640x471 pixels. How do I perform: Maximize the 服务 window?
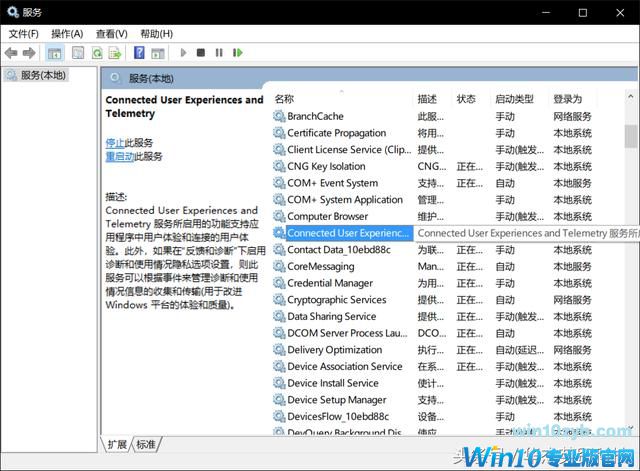pos(583,13)
